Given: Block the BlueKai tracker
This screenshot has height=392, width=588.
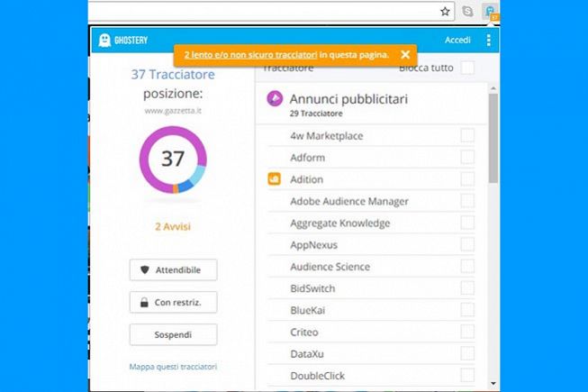Looking at the screenshot, I should (x=467, y=309).
